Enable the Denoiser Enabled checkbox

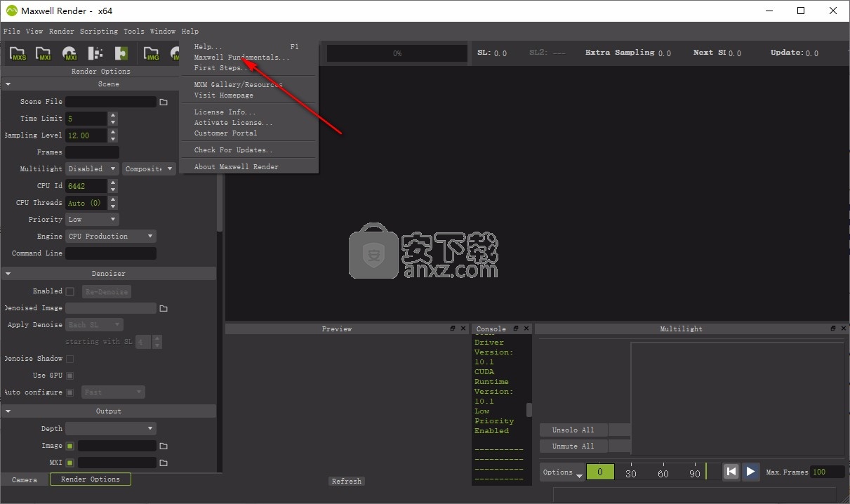[x=70, y=291]
